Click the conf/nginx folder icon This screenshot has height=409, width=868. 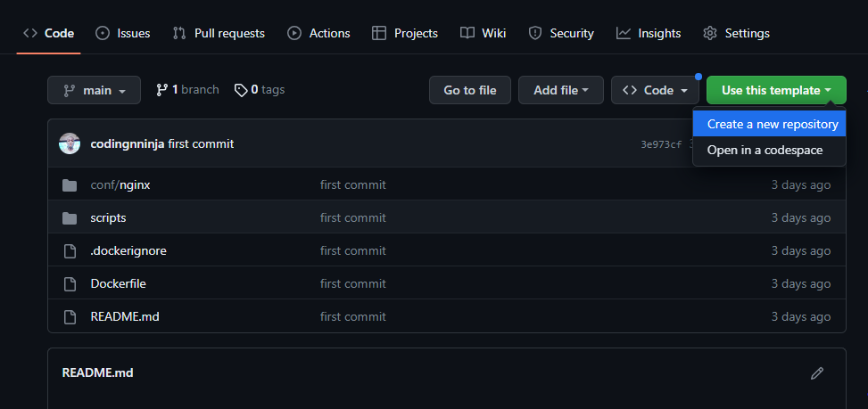tap(70, 185)
